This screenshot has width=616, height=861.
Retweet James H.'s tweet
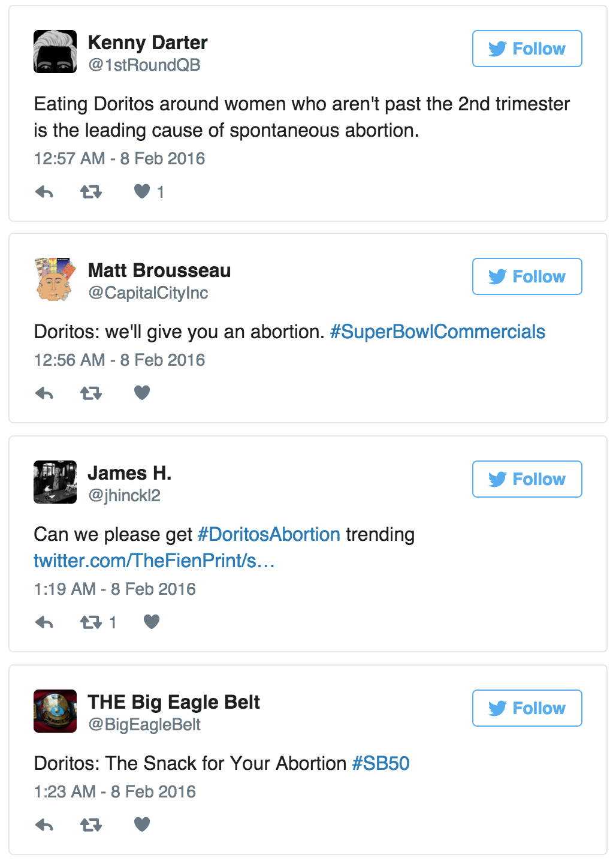pos(91,622)
